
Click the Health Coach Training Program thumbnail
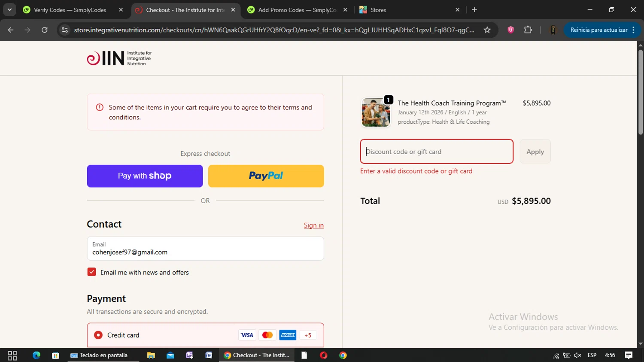[x=376, y=113]
